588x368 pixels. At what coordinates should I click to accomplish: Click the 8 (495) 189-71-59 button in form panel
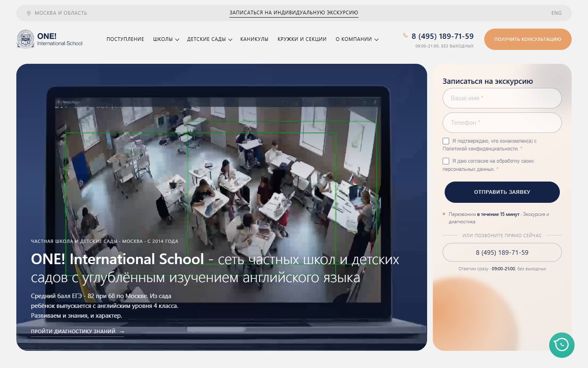coord(502,253)
